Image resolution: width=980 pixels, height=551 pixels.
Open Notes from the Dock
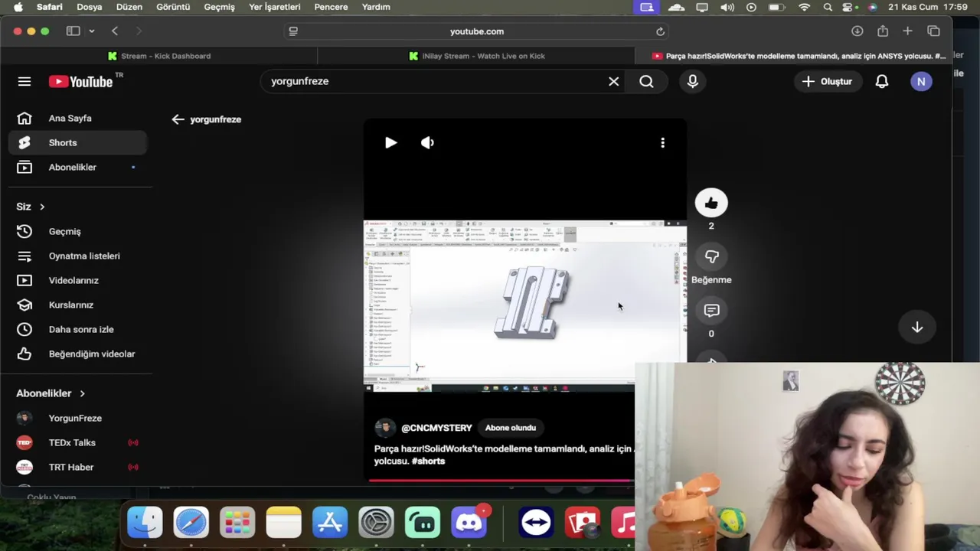pyautogui.click(x=283, y=523)
